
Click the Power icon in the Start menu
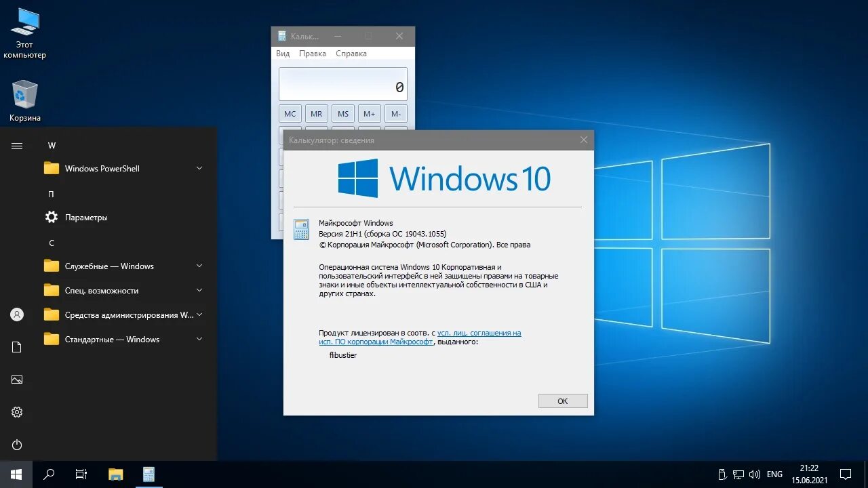coord(17,445)
